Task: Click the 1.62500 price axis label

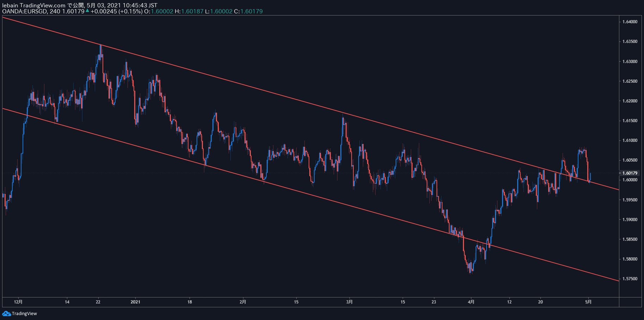Action: [630, 81]
